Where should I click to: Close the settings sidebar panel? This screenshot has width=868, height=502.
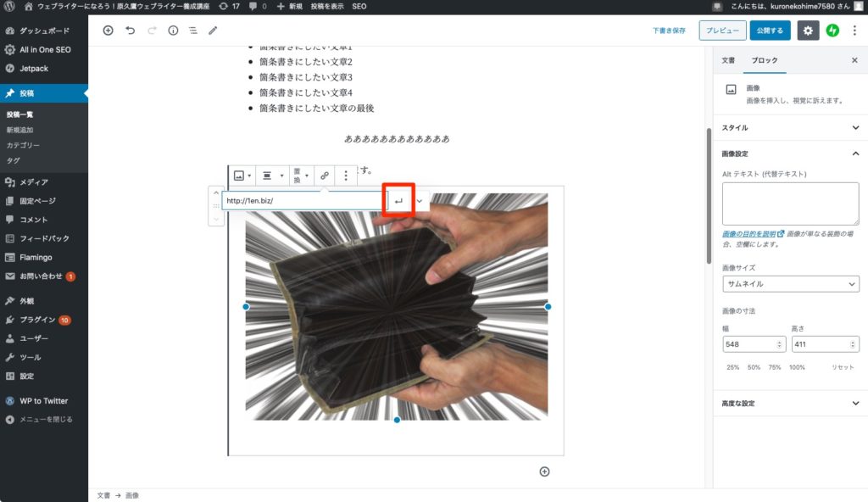(x=854, y=60)
